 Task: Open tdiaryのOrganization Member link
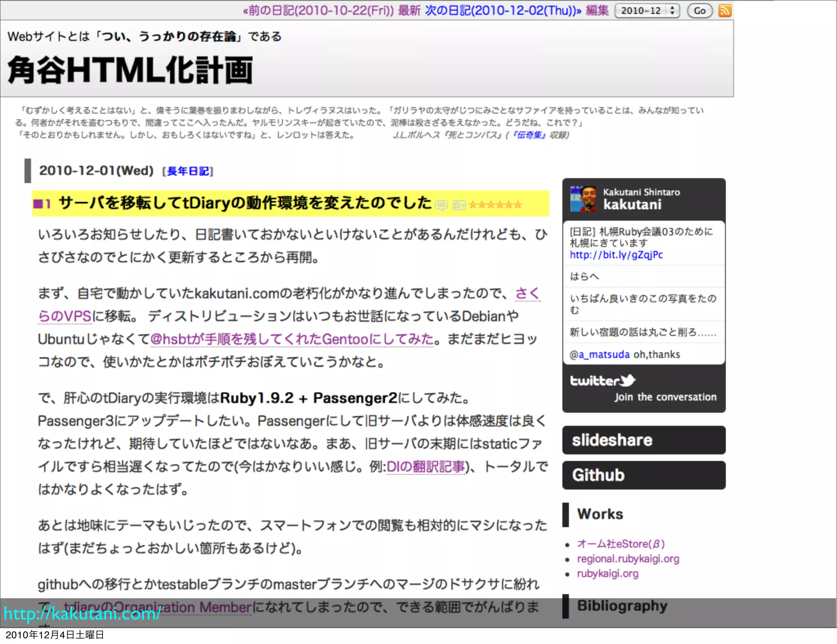point(157,607)
